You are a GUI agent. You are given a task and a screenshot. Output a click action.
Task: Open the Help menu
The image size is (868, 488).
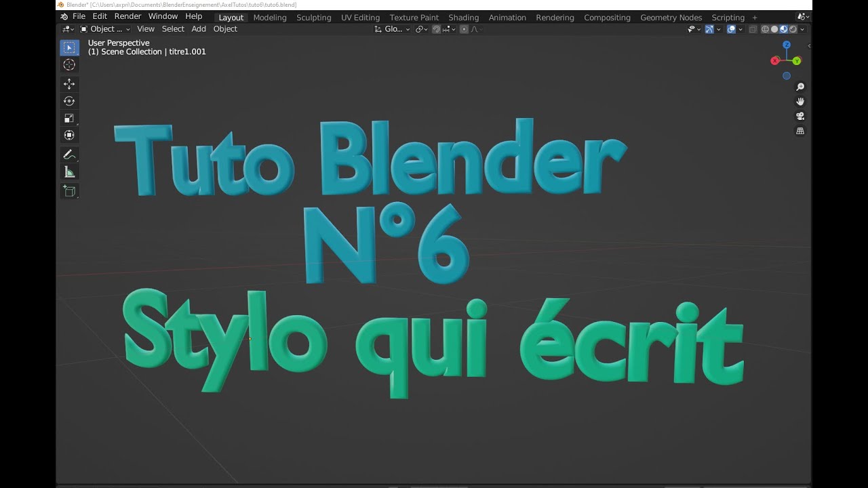[x=194, y=16]
